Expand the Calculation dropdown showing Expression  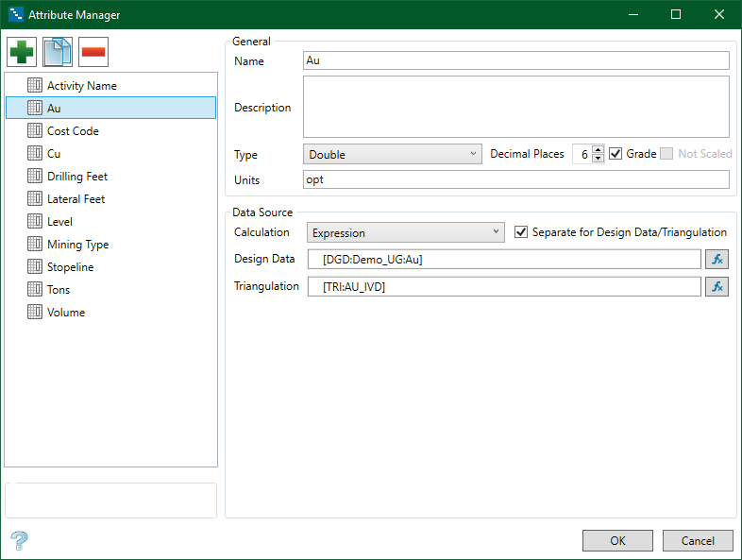coord(405,232)
